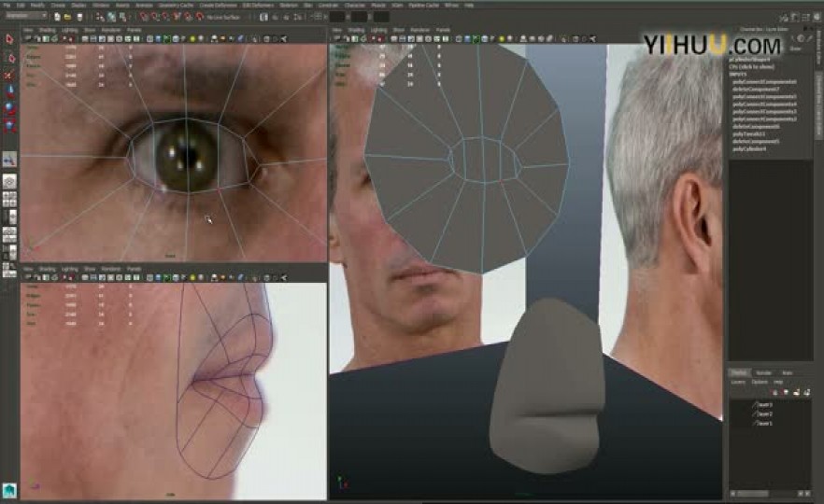
Task: Select polyTweakUV1 input node in Channel Box
Action: click(x=749, y=133)
